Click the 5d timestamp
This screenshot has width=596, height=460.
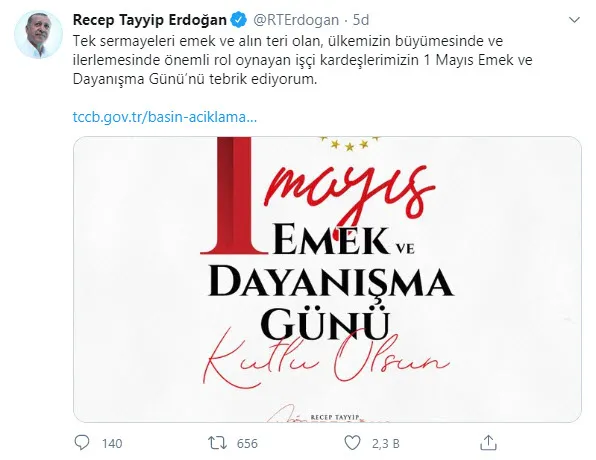361,20
